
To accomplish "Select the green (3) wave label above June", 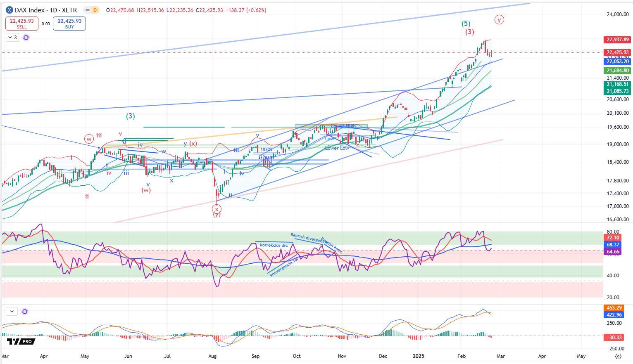I will coord(130,116).
